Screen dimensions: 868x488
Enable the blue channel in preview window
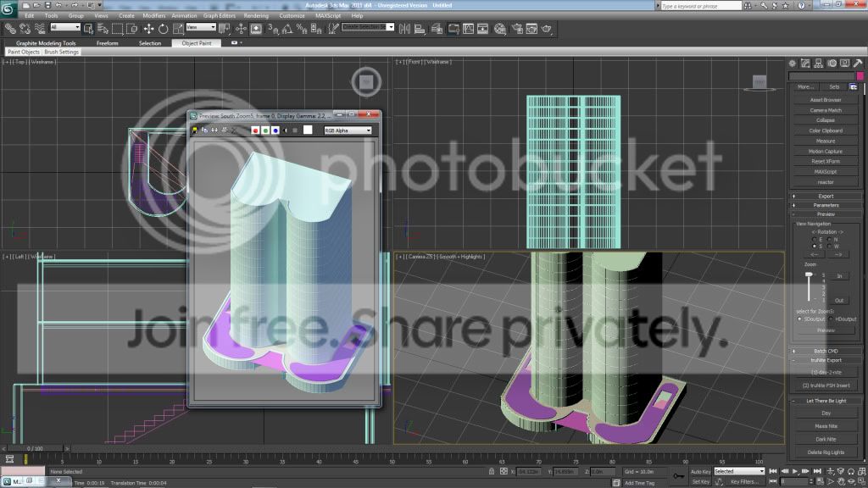[275, 130]
